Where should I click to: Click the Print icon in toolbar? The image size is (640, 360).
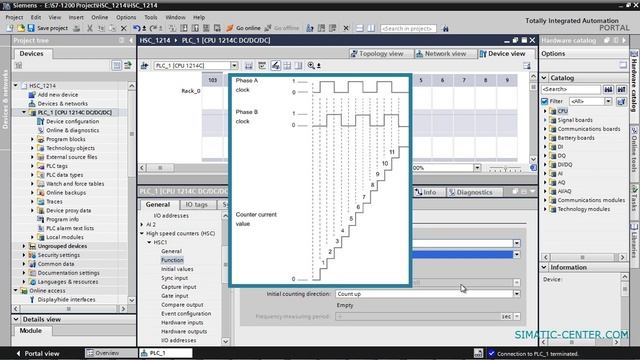coord(76,28)
